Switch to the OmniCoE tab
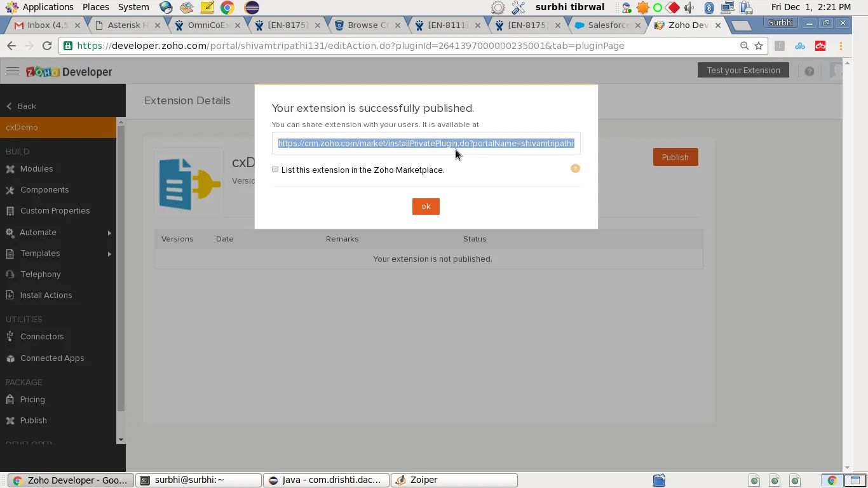868x488 pixels. tap(208, 25)
